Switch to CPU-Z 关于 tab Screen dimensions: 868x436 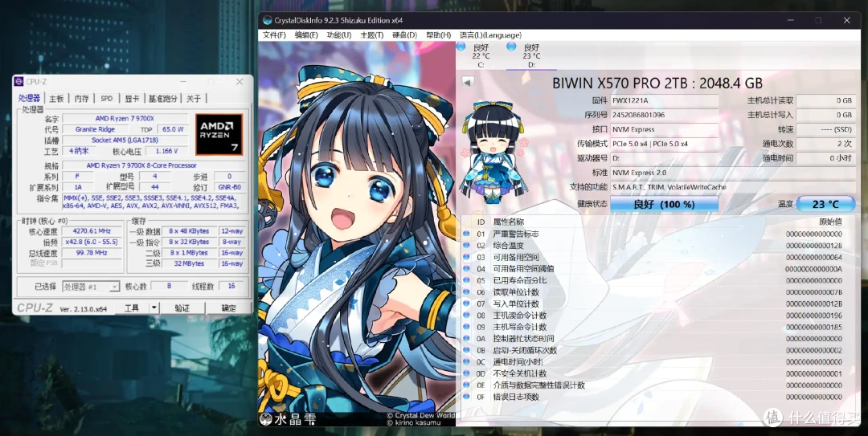[x=194, y=99]
